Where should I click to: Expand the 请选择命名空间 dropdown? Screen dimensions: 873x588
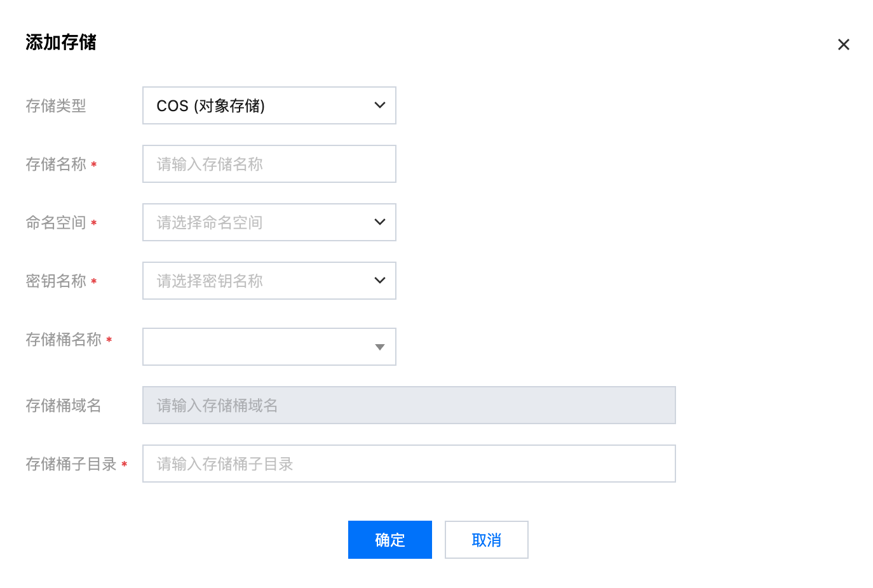coord(261,222)
